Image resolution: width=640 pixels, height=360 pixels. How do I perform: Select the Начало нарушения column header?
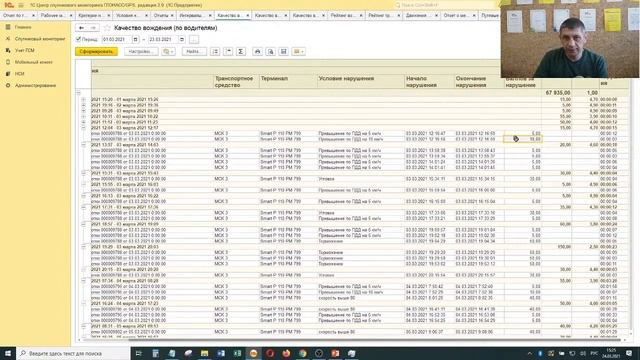point(429,82)
